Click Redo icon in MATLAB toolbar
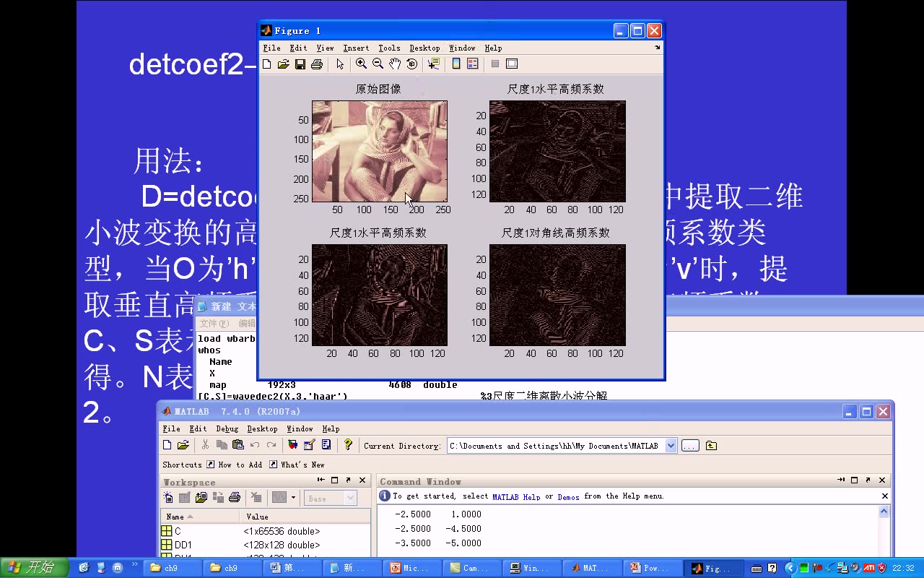The width and height of the screenshot is (924, 578). (271, 445)
